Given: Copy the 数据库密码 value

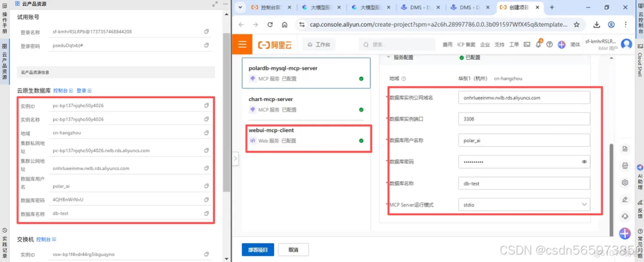Looking at the screenshot, I should pos(207,199).
